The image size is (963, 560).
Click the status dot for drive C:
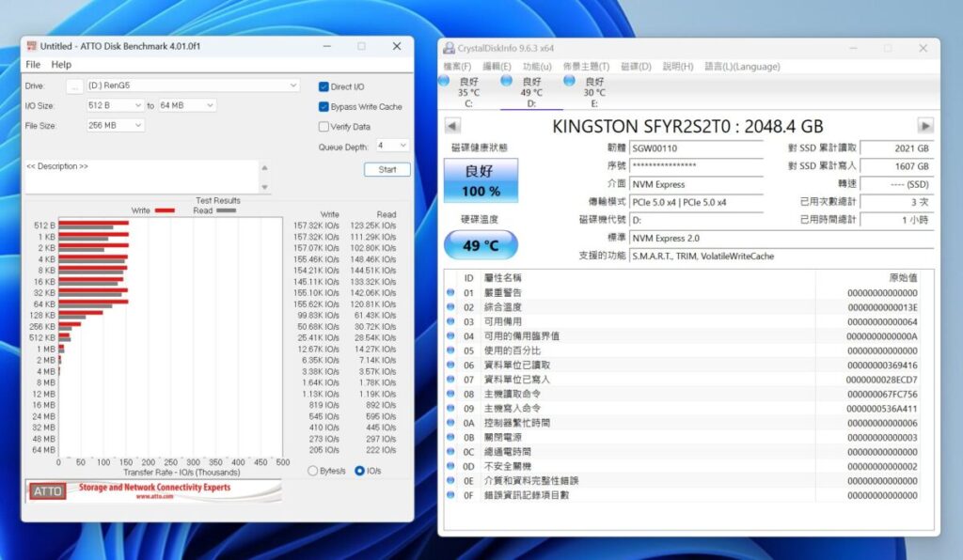(x=444, y=81)
